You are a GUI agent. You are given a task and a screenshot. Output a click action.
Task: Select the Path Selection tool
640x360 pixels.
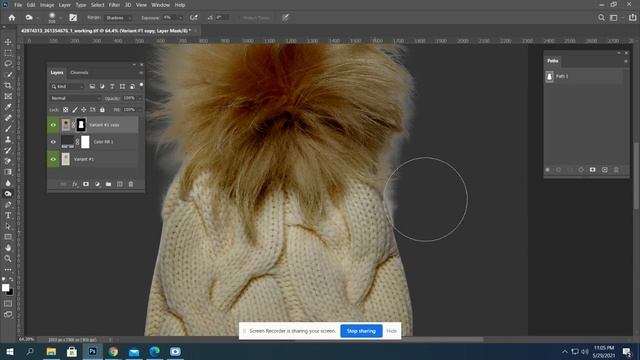(8, 226)
